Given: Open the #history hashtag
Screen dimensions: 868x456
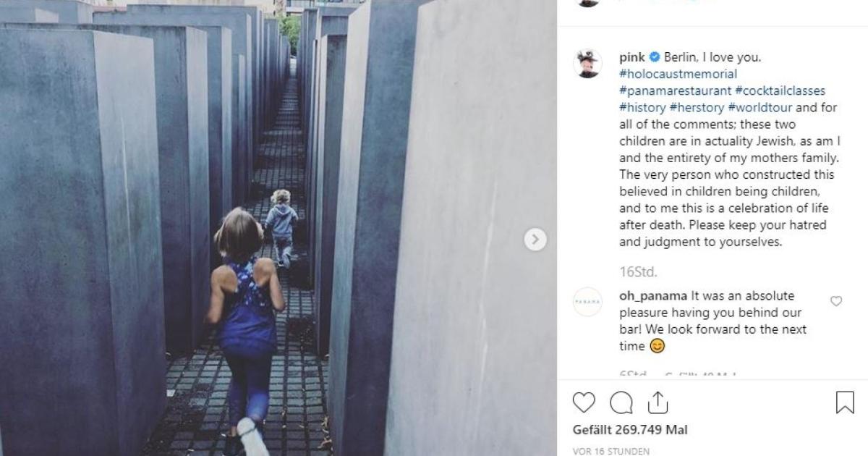Looking at the screenshot, I should click(x=643, y=108).
